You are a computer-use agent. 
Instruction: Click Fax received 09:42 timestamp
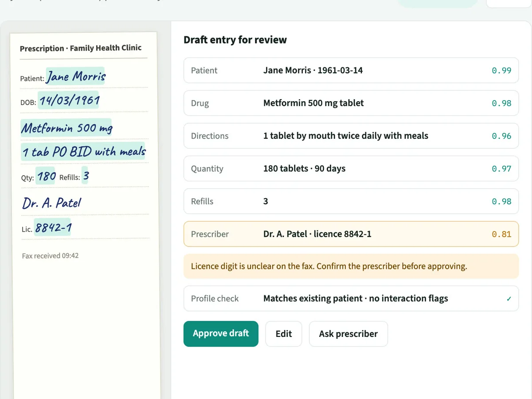[x=50, y=256]
